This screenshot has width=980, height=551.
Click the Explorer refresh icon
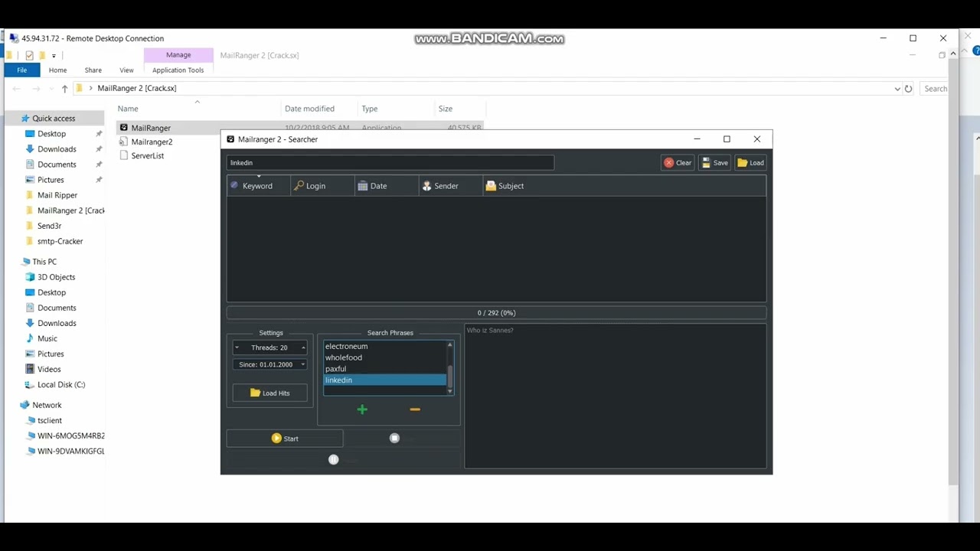[908, 89]
